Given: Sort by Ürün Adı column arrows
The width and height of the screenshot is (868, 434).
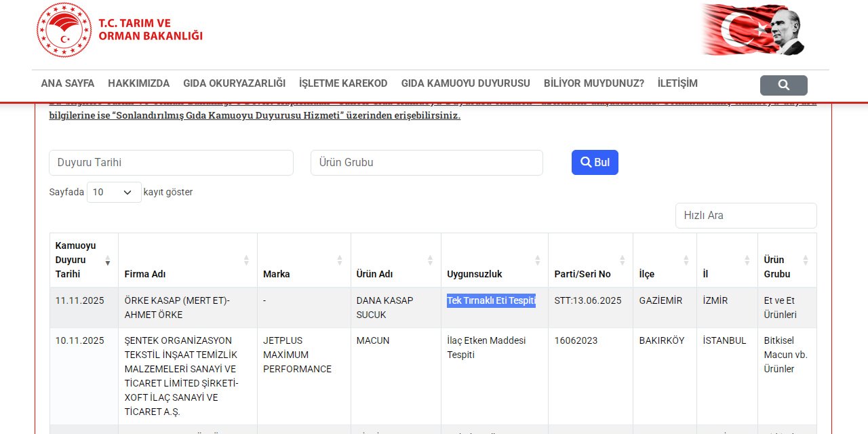Looking at the screenshot, I should click(430, 260).
